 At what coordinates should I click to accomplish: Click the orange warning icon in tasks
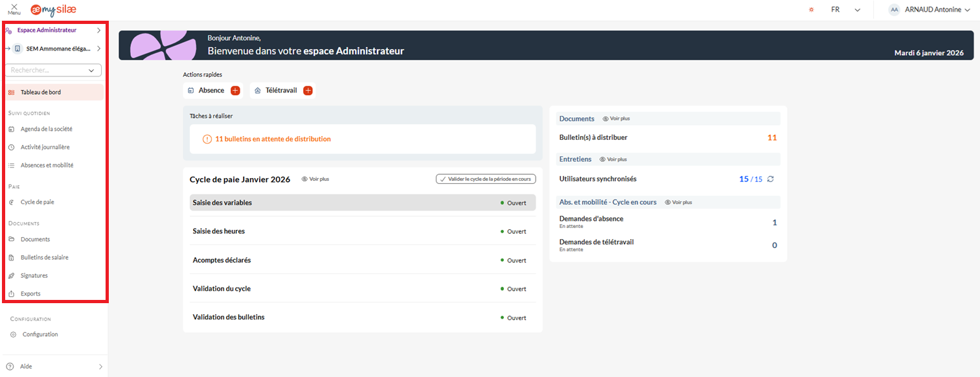[x=207, y=139]
